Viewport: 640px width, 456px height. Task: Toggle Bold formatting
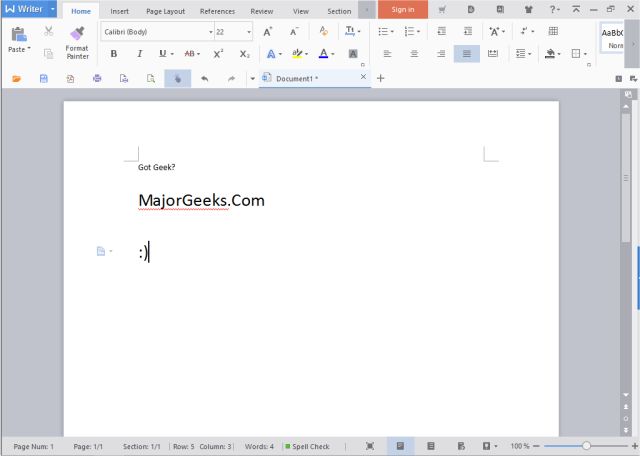pyautogui.click(x=114, y=53)
